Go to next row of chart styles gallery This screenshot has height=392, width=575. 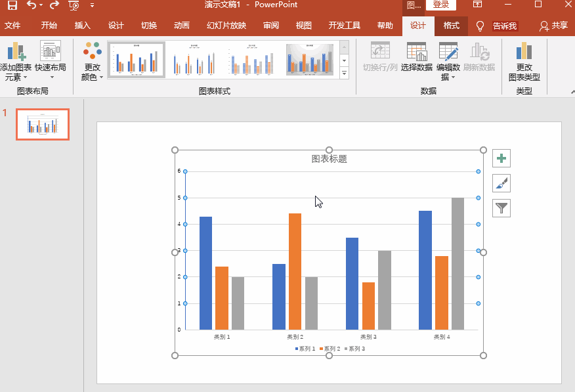coord(345,60)
